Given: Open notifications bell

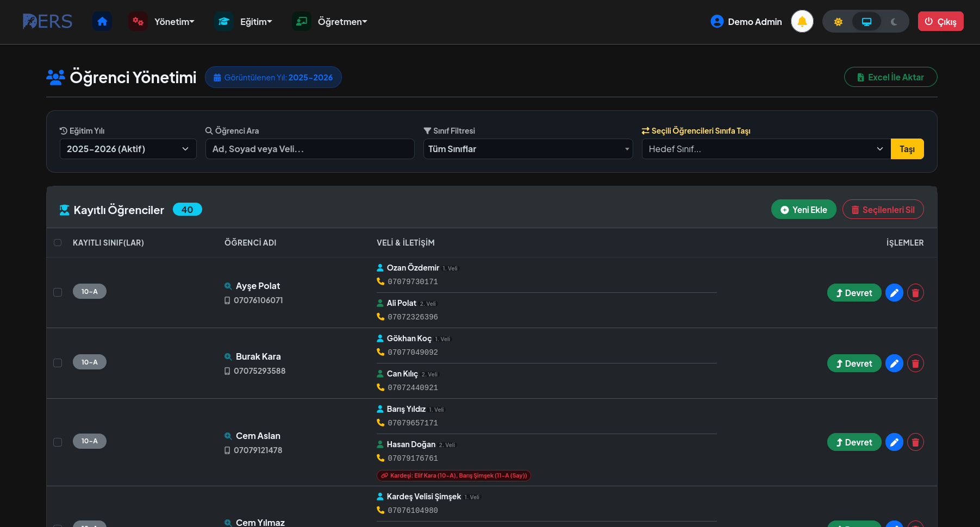Looking at the screenshot, I should click(802, 22).
